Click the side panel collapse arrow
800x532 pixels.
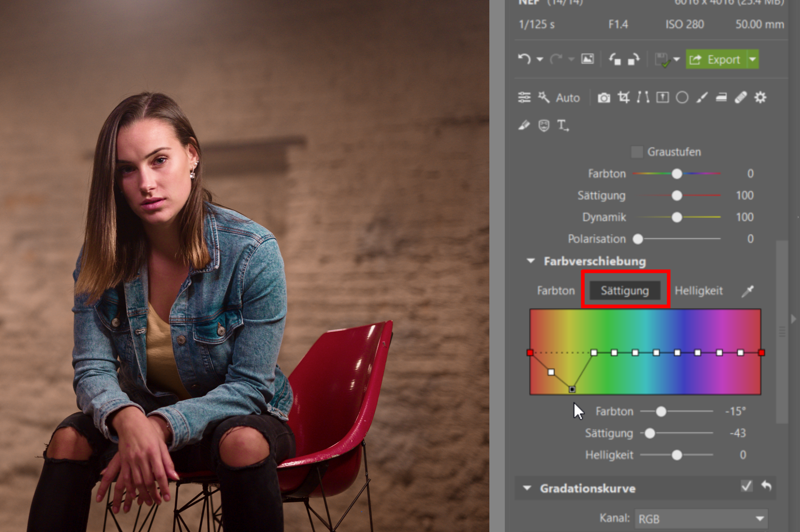(x=794, y=319)
